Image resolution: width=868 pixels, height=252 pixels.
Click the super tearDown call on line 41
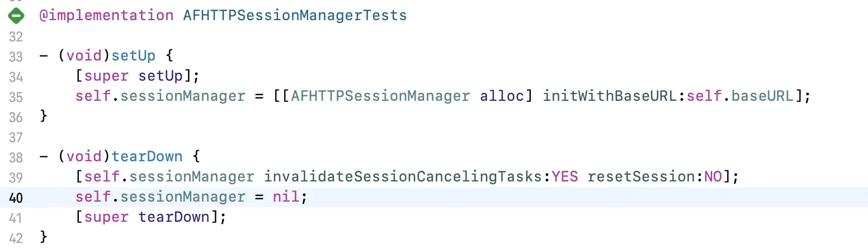coord(148,217)
